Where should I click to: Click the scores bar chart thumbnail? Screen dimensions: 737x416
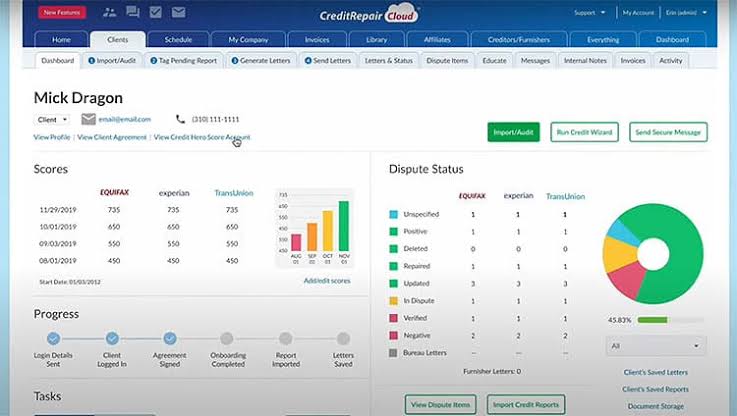coord(314,228)
